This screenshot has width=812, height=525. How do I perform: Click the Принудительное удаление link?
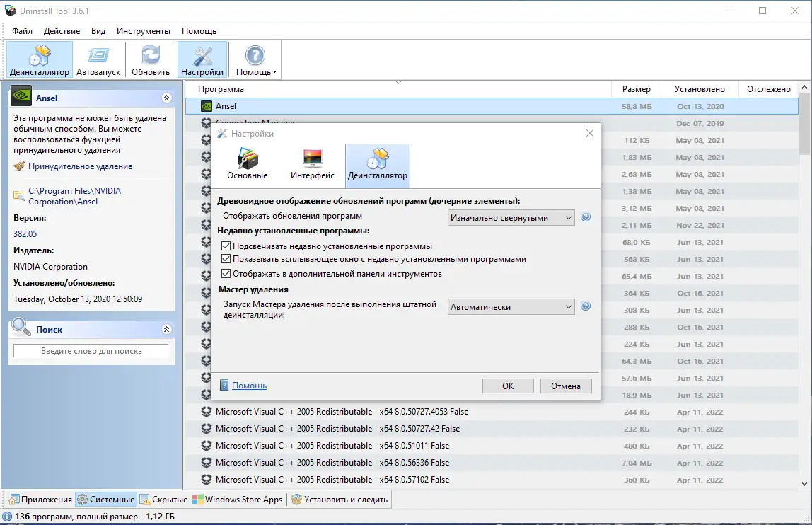tap(80, 166)
